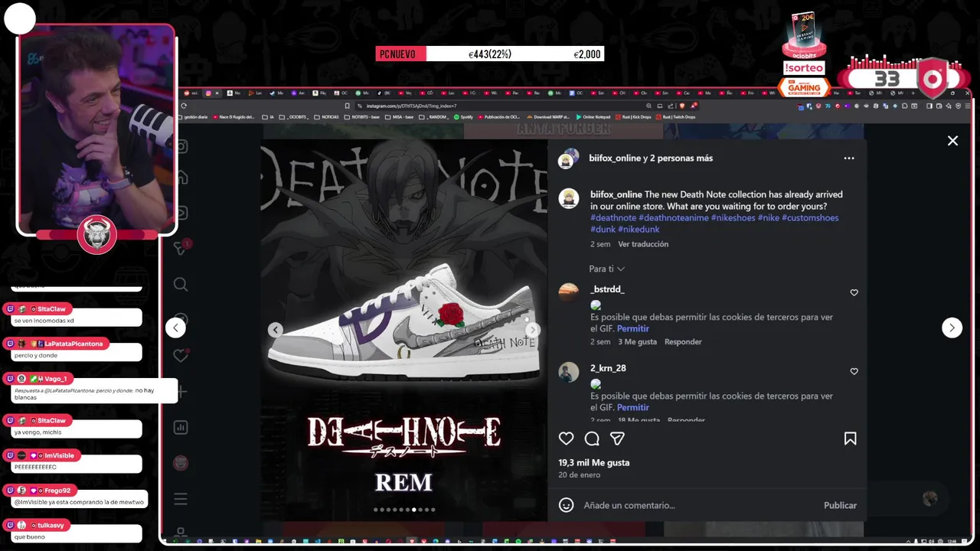Open the biifox_online profile from the post header

point(615,158)
